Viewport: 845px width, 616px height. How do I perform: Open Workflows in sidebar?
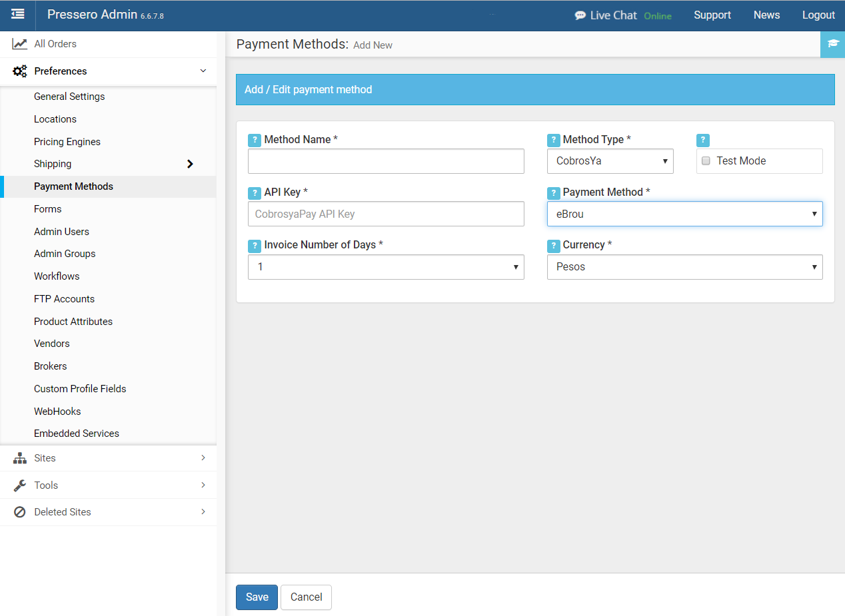(57, 276)
